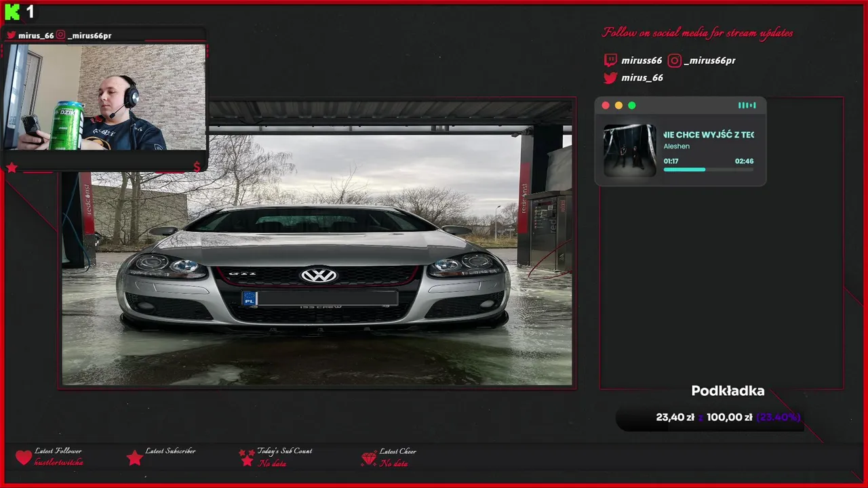The image size is (868, 488).
Task: Click the Instagram icon in the social media panel
Action: coord(674,60)
